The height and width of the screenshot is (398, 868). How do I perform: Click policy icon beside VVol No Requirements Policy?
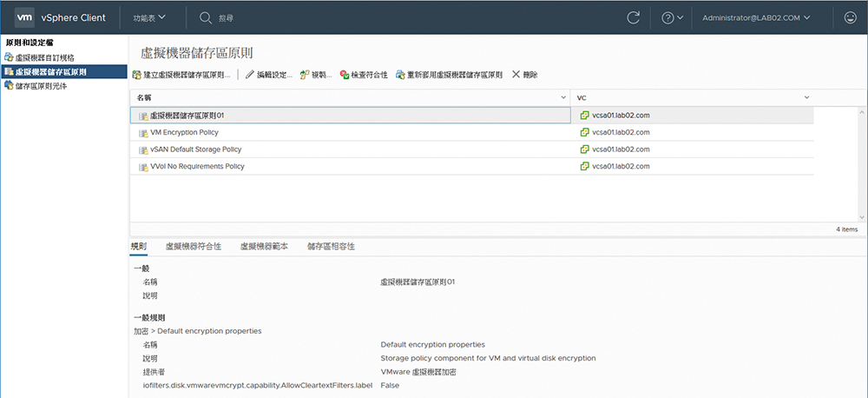(143, 167)
